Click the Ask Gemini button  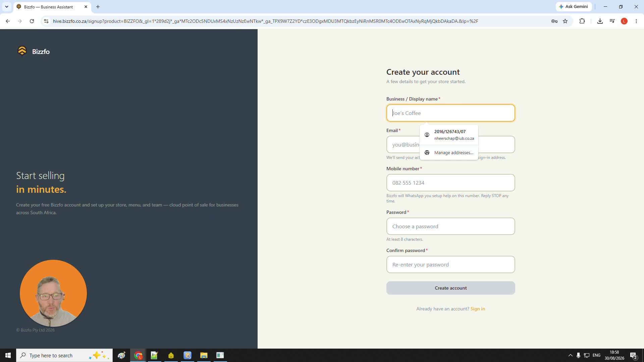574,7
